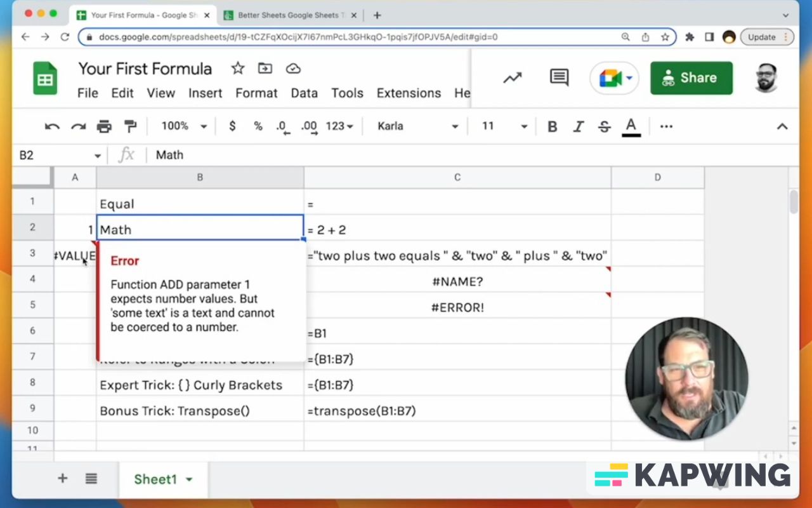Open the View menu
Image resolution: width=812 pixels, height=508 pixels.
[x=161, y=93]
